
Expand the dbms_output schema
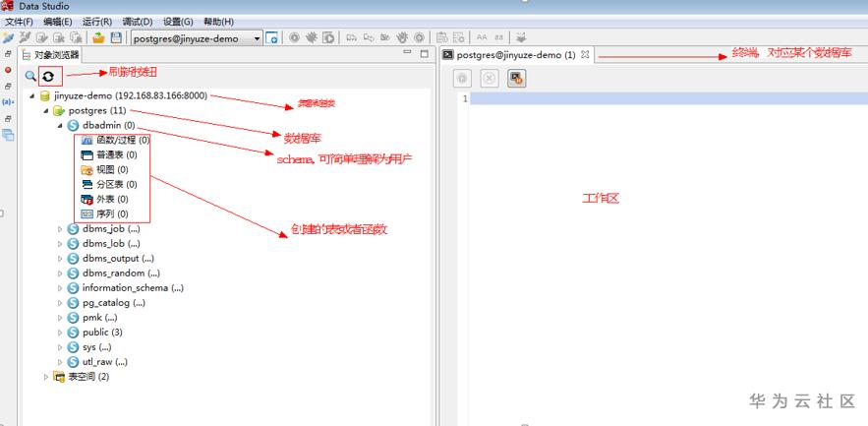coord(60,259)
